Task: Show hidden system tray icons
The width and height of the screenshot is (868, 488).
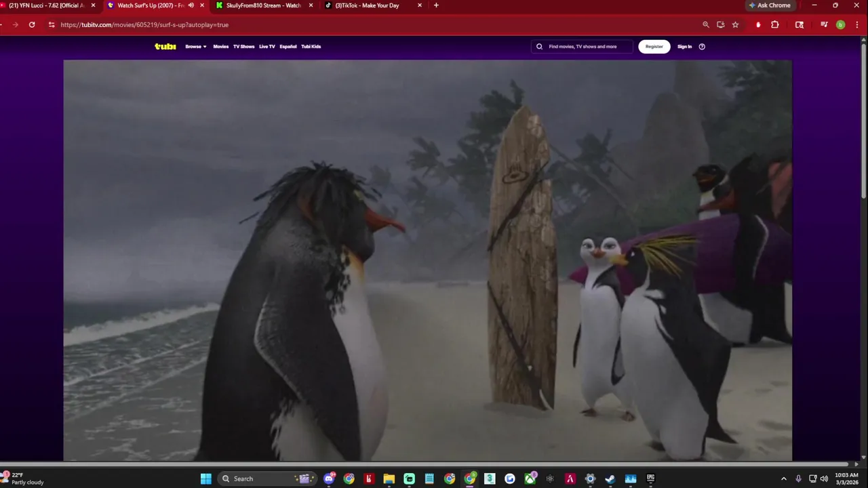Action: [784, 479]
